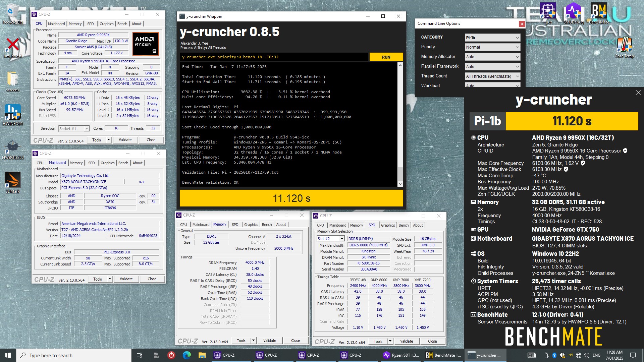Switch to Bench tab in top CPU-Z
The image size is (644, 362).
[122, 24]
